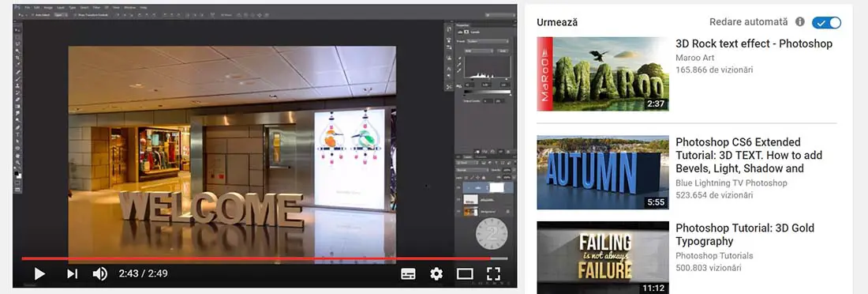Turn on subtitles in the player

click(409, 273)
